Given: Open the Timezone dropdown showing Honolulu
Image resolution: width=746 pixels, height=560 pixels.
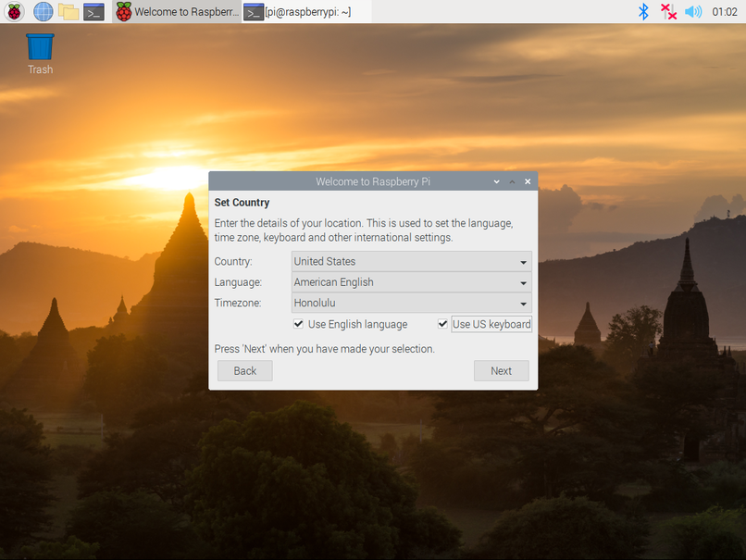Looking at the screenshot, I should tap(412, 303).
